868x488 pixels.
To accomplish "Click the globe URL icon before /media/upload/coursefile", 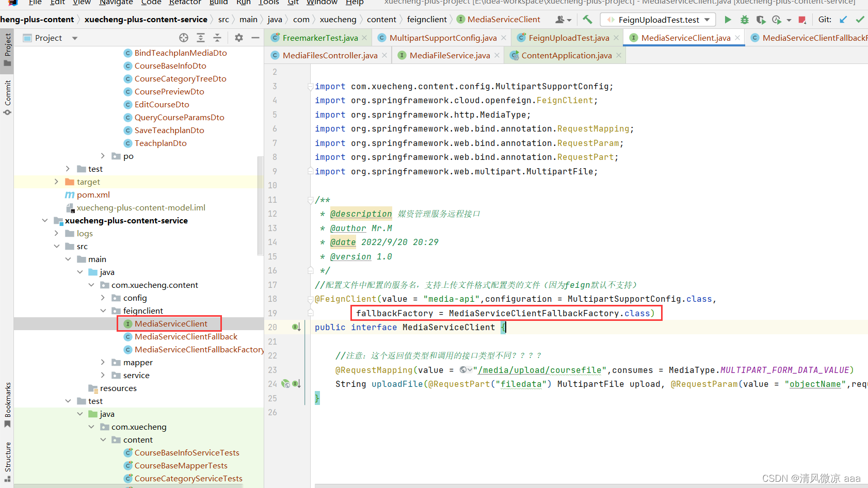I will tap(463, 370).
